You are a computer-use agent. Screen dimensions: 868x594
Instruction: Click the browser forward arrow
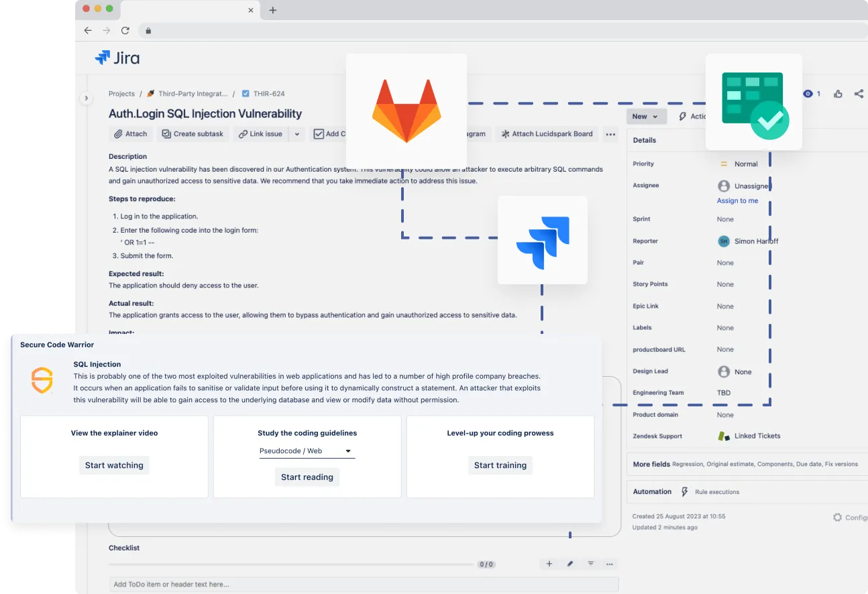point(106,30)
